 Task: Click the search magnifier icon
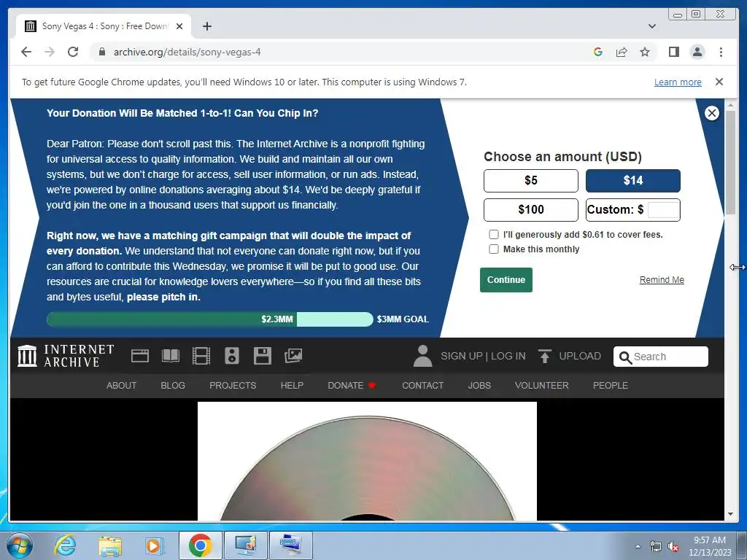tap(625, 357)
